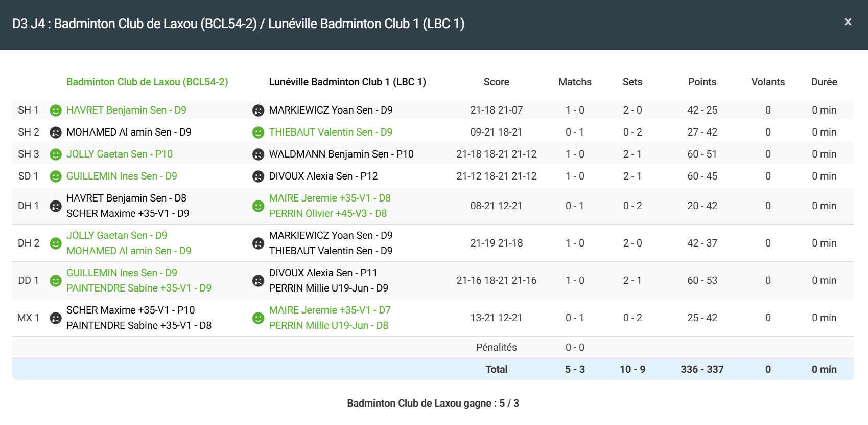This screenshot has width=868, height=425.
Task: Open Badminton Club de Laxou team header link
Action: point(147,82)
